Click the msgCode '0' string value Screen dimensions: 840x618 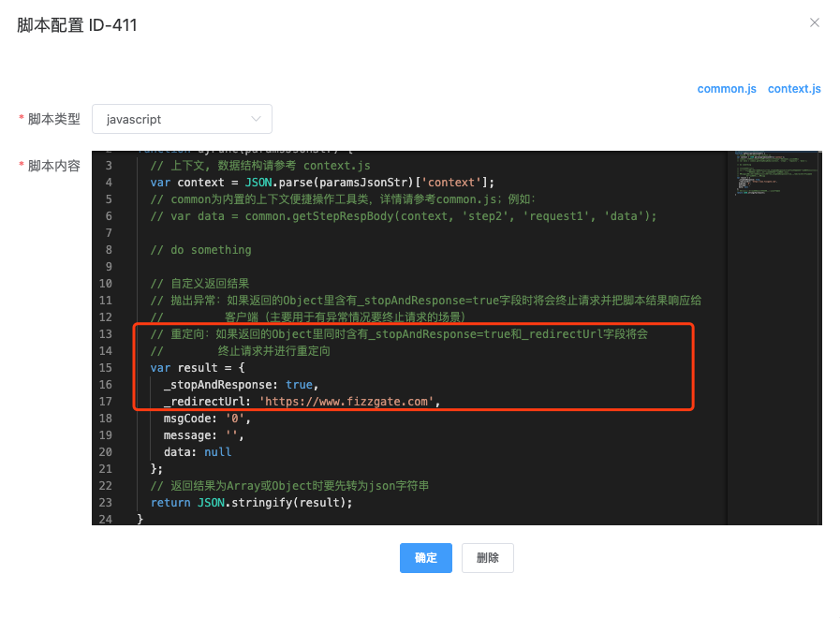point(235,419)
